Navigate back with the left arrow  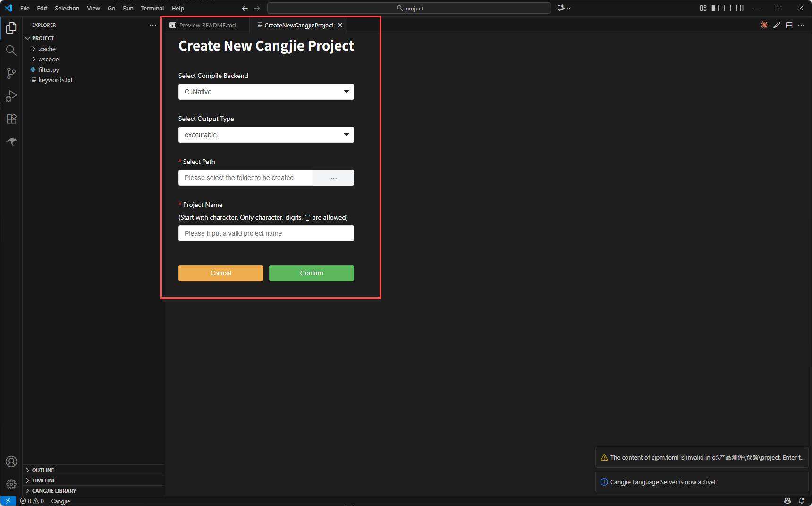(245, 8)
